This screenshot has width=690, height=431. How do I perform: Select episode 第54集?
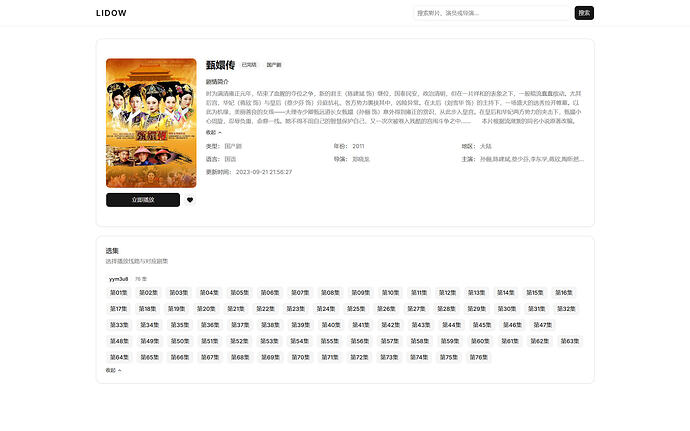pyautogui.click(x=299, y=341)
